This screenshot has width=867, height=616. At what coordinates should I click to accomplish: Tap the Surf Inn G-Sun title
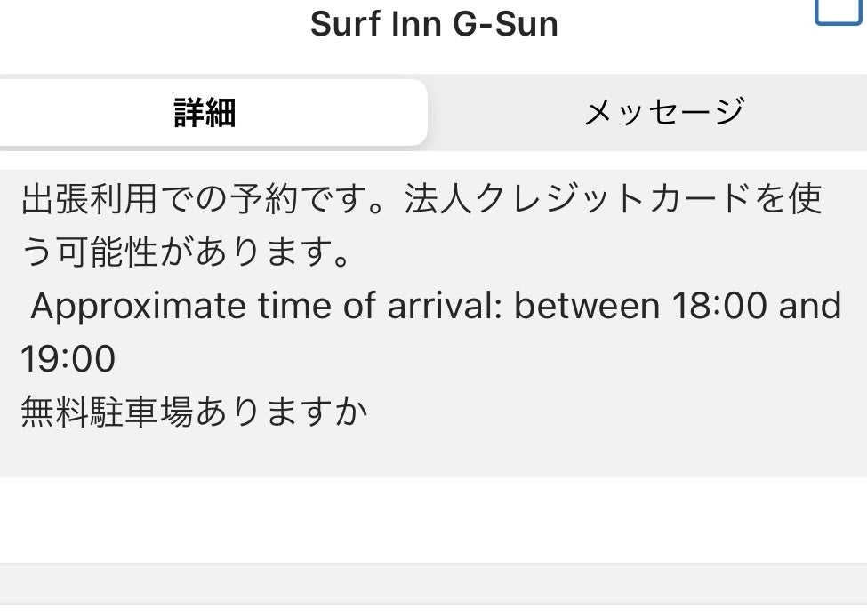433,24
